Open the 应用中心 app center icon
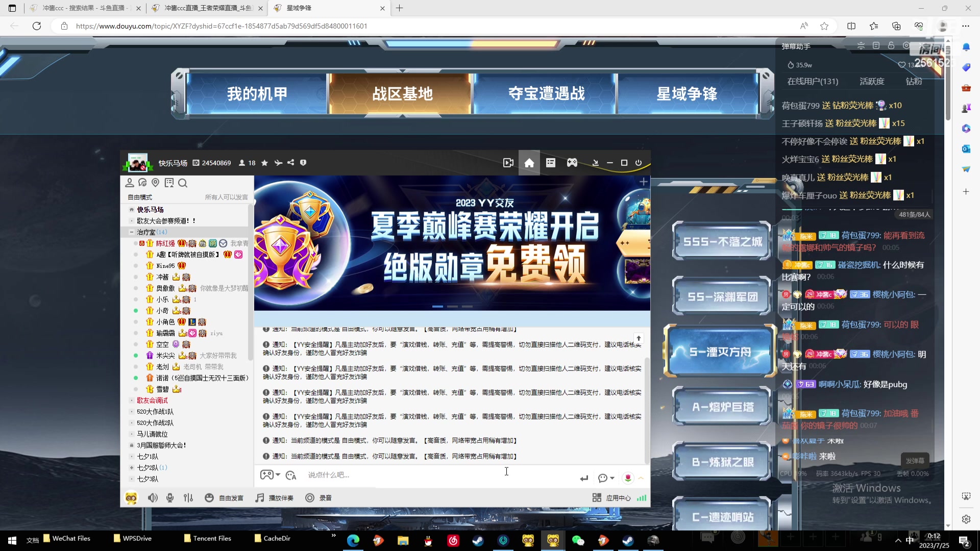The image size is (980, 551). coord(596,497)
